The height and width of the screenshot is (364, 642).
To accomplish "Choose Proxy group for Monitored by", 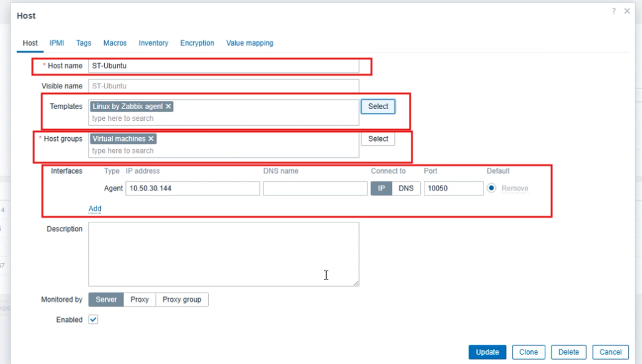I will [x=182, y=299].
